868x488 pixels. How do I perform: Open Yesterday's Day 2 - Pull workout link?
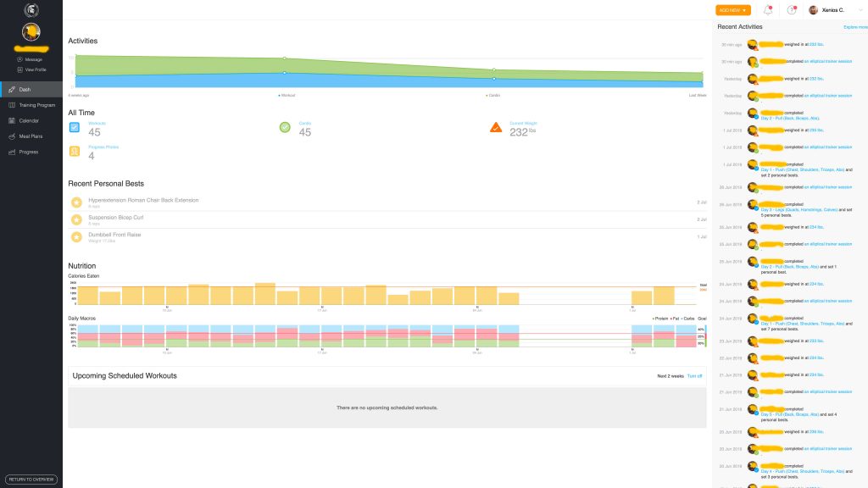click(x=790, y=119)
